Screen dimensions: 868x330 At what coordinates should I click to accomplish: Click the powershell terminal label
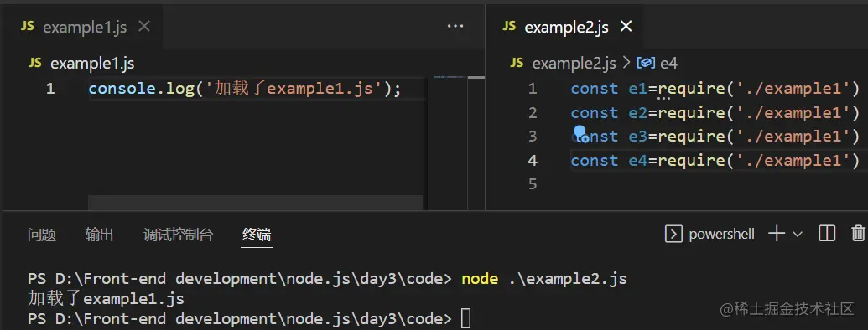click(721, 234)
